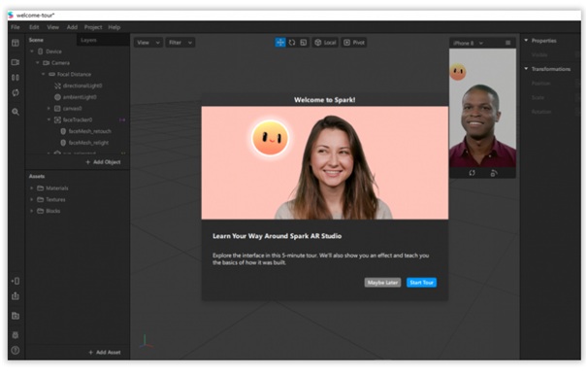Open the Edit menu
The image size is (588, 375).
34,27
